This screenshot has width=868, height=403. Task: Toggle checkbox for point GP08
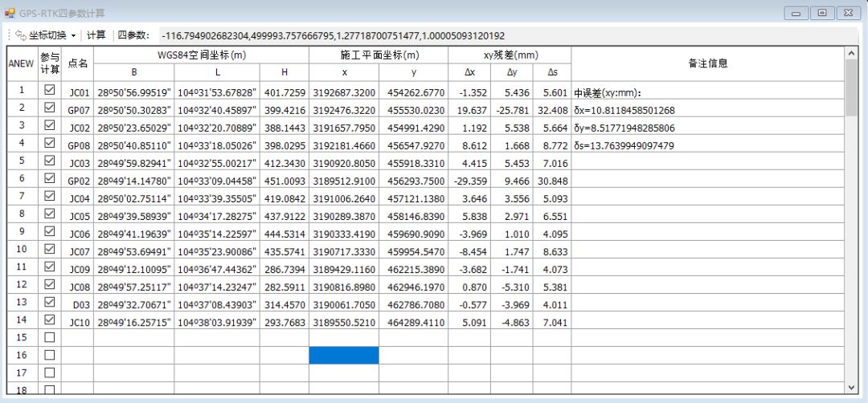click(x=50, y=143)
